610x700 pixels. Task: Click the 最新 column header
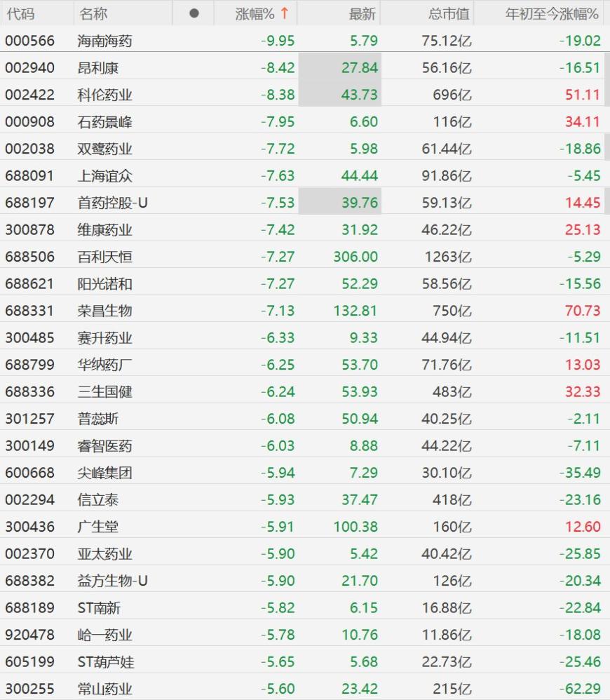[362, 14]
